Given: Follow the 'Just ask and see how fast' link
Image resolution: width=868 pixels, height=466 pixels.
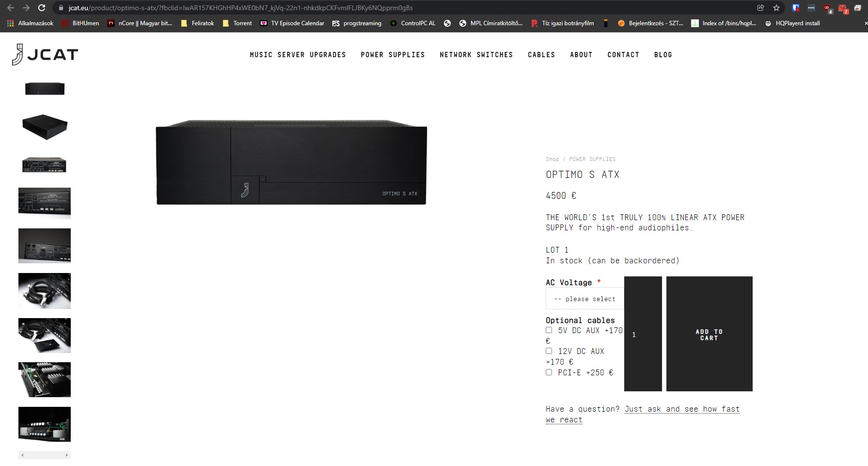Looking at the screenshot, I should click(681, 409).
